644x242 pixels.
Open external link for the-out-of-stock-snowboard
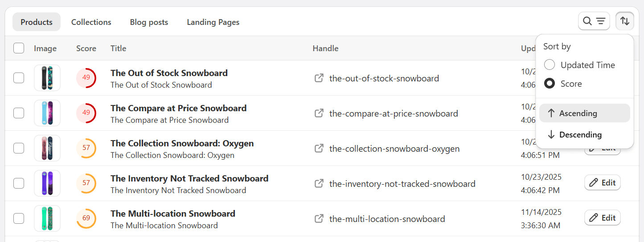[x=319, y=78]
